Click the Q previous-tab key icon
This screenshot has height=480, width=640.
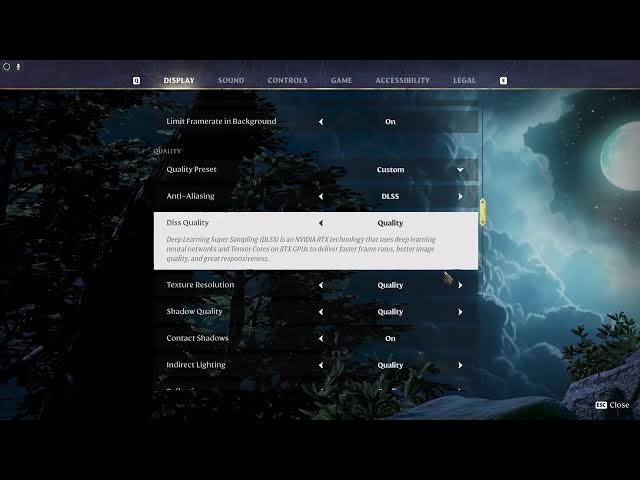[136, 81]
